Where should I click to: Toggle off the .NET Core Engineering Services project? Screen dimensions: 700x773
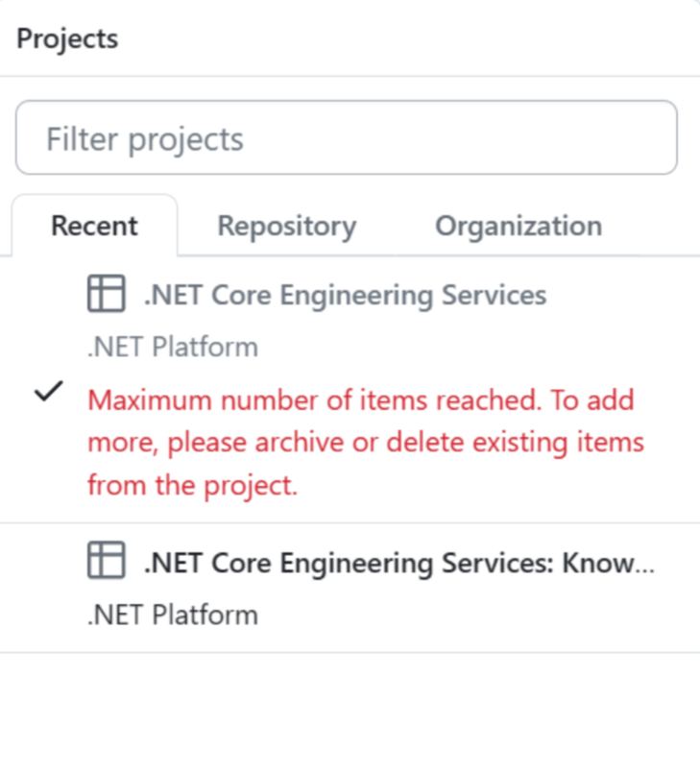345,295
